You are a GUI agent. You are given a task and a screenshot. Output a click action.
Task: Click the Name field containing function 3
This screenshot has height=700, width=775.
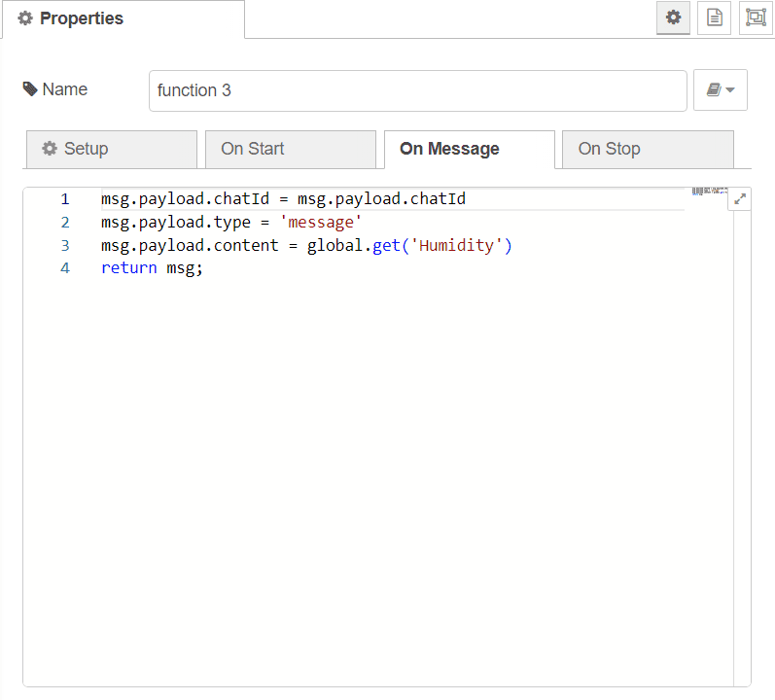coord(418,90)
